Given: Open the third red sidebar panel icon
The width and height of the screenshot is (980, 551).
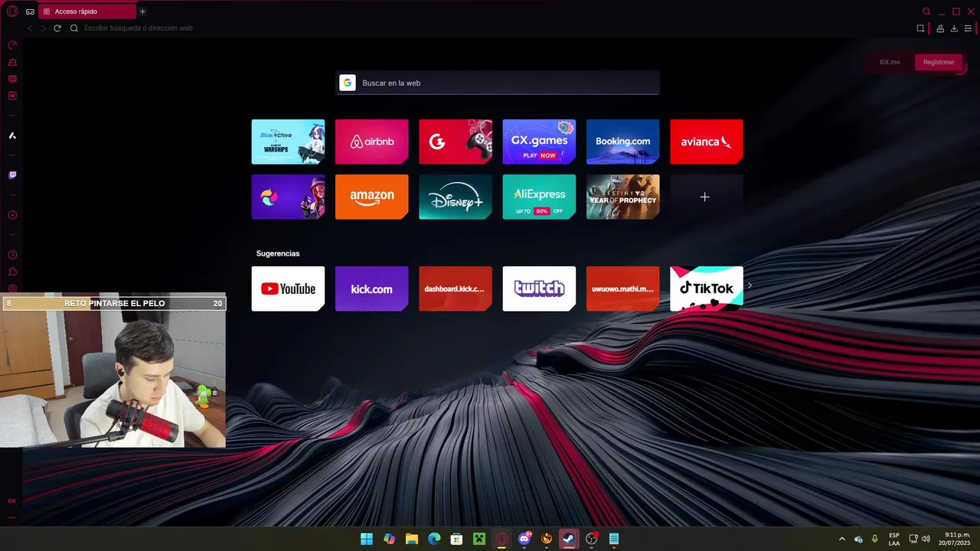Looking at the screenshot, I should (12, 79).
